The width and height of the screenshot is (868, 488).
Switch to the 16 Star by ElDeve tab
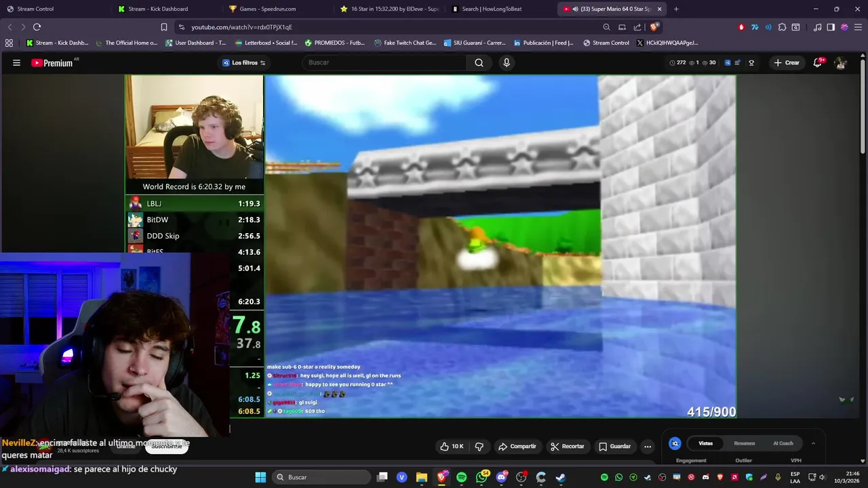point(389,9)
